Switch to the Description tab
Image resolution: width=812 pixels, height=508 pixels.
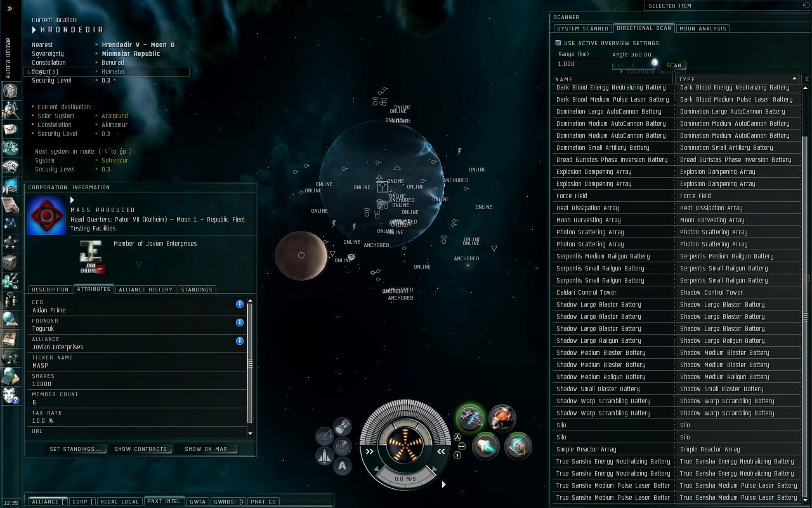pos(49,290)
